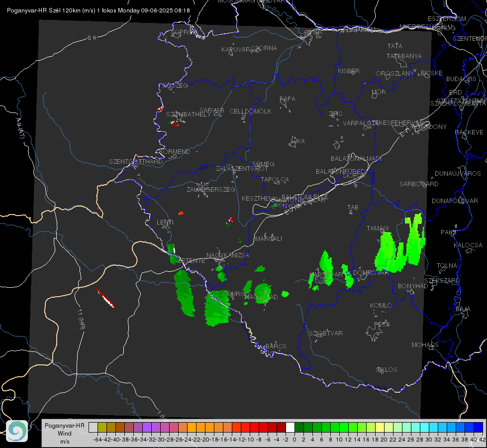Image resolution: width=487 pixels, height=448 pixels.
Task: Select the LENTI town label
Action: [165, 223]
